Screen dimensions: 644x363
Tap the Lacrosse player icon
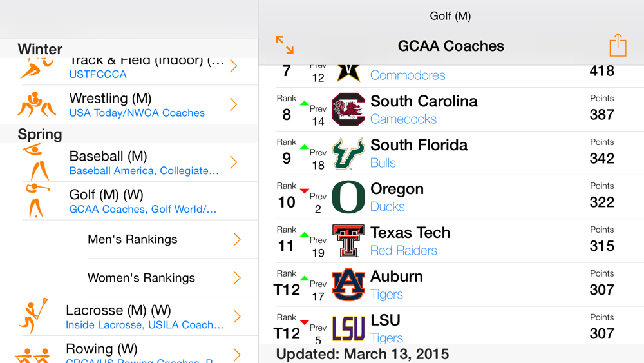point(34,316)
